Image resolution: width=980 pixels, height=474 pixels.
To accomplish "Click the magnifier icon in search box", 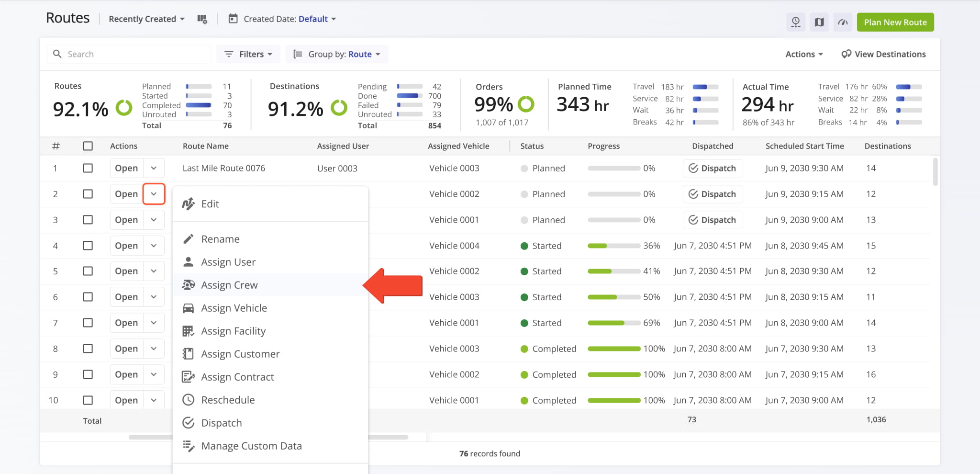I will click(x=57, y=54).
